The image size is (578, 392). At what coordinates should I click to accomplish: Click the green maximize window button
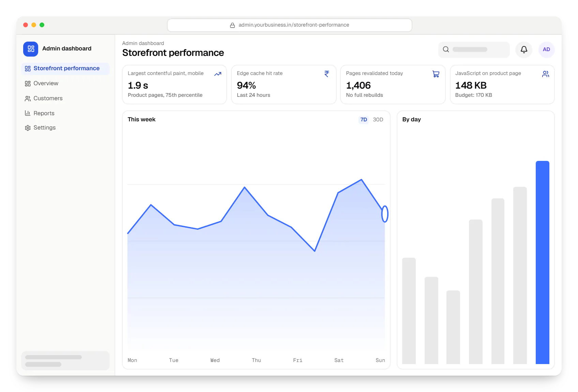tap(42, 25)
